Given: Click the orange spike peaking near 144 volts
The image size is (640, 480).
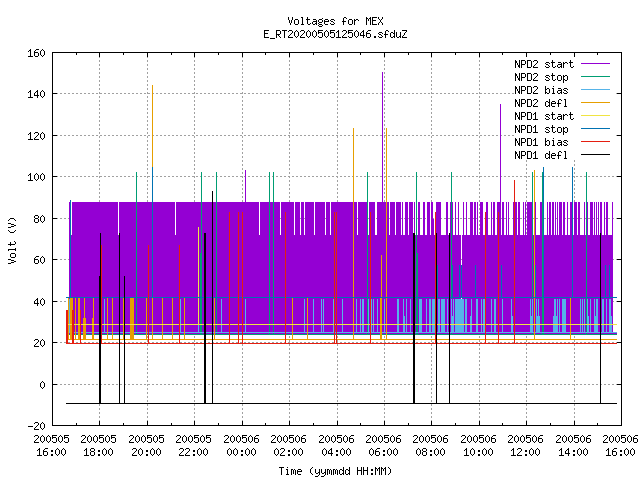Looking at the screenshot, I should tap(153, 122).
